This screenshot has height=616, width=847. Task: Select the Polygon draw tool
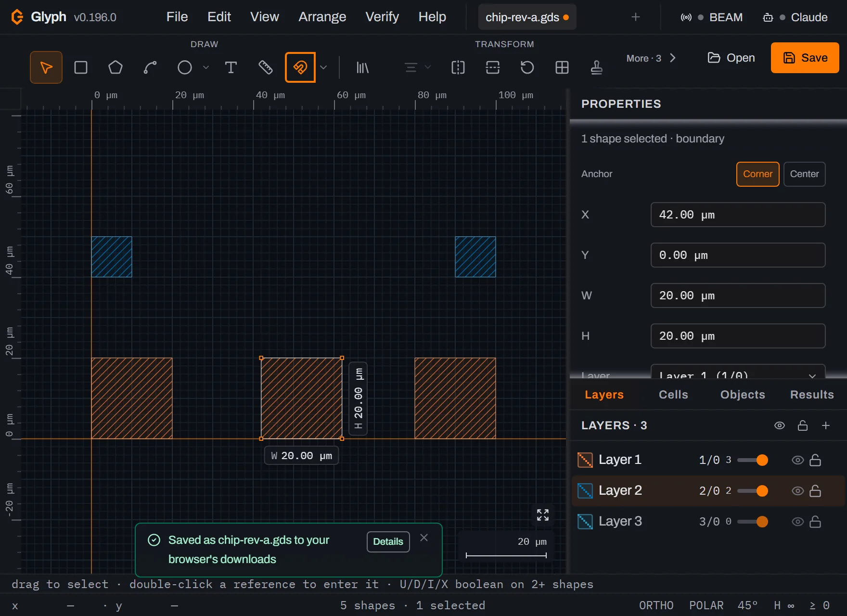point(115,67)
